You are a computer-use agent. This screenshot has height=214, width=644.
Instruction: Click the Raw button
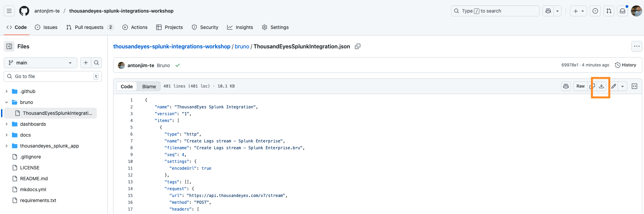580,86
